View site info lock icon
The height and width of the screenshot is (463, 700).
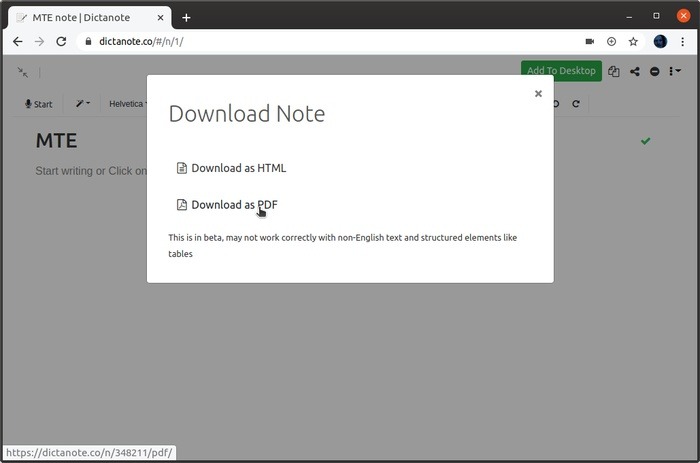click(x=88, y=42)
